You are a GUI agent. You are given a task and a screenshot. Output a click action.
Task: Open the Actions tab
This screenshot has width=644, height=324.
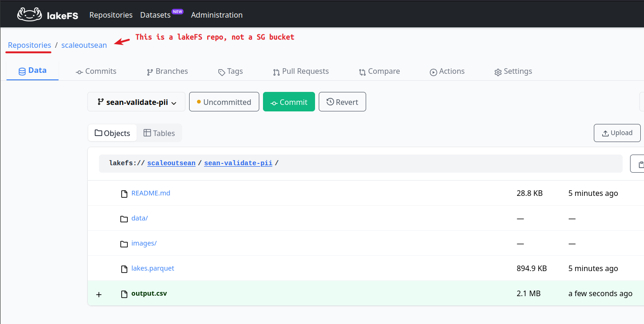click(447, 71)
